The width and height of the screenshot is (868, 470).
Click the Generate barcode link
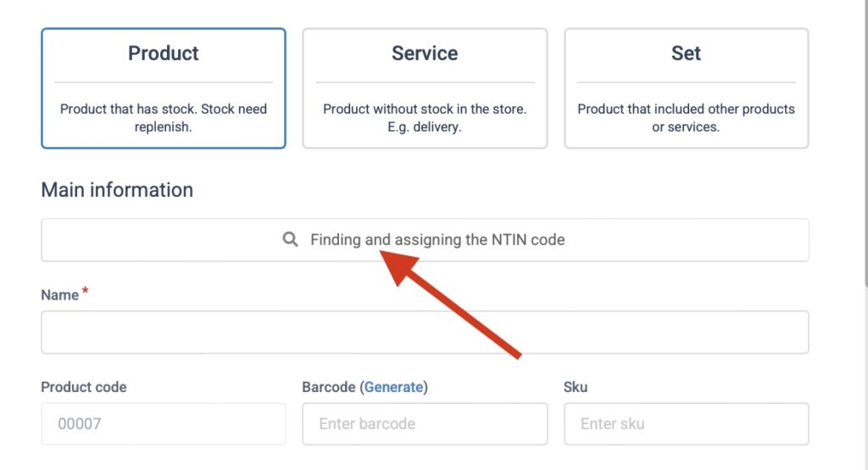click(393, 387)
